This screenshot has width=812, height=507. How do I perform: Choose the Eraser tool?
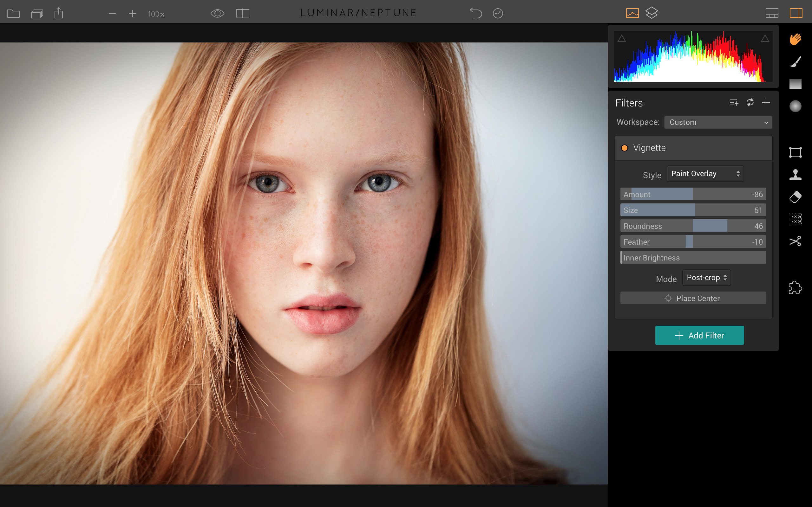(795, 197)
